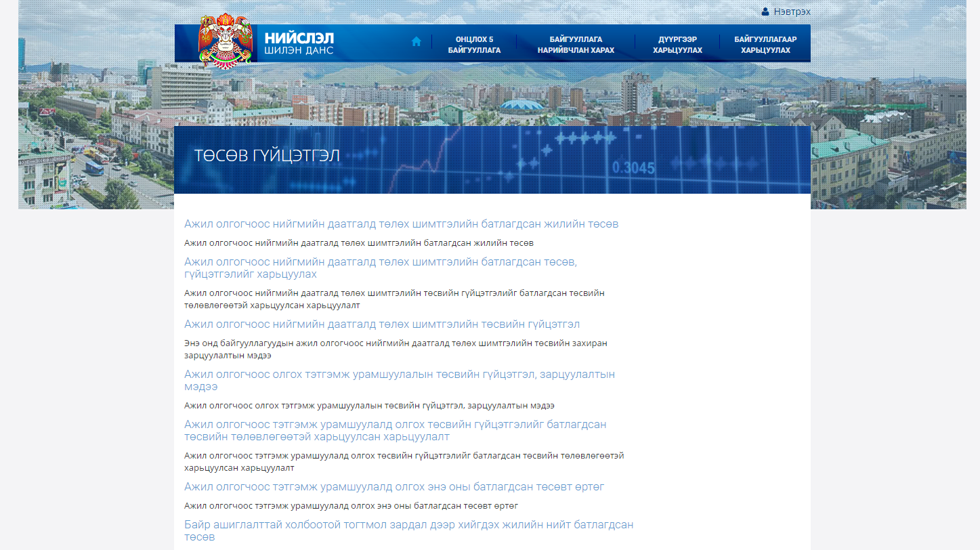Viewport: 980px width, 550px height.
Task: Open the ОНЦЛОХ 5 БАЙГУУЛЛАГА menu
Action: click(x=474, y=45)
